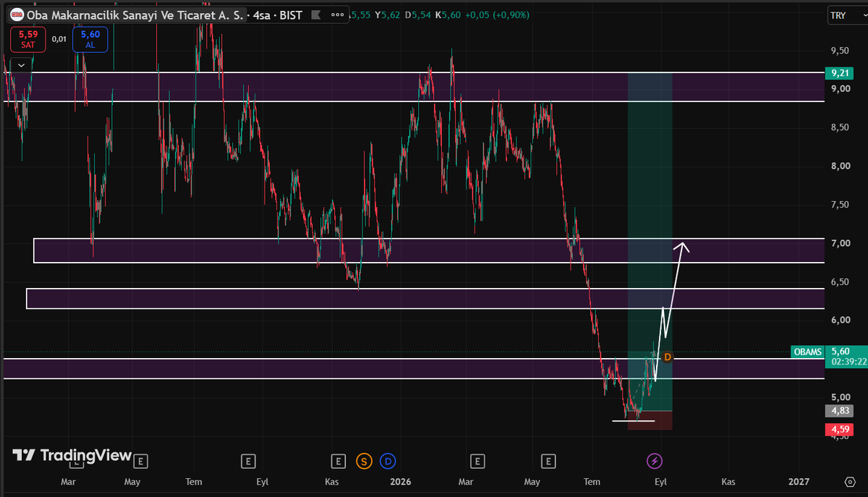Click the orange S split marker

[364, 460]
